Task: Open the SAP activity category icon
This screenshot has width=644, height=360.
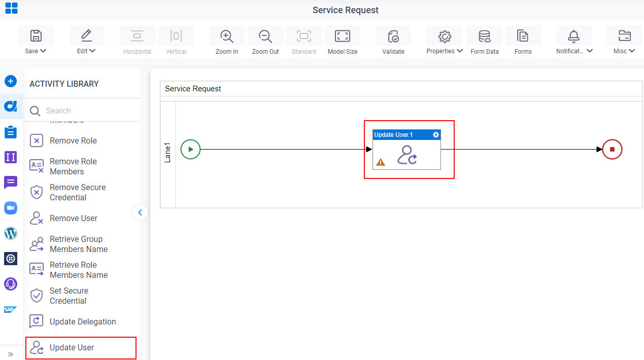Action: coord(11,309)
